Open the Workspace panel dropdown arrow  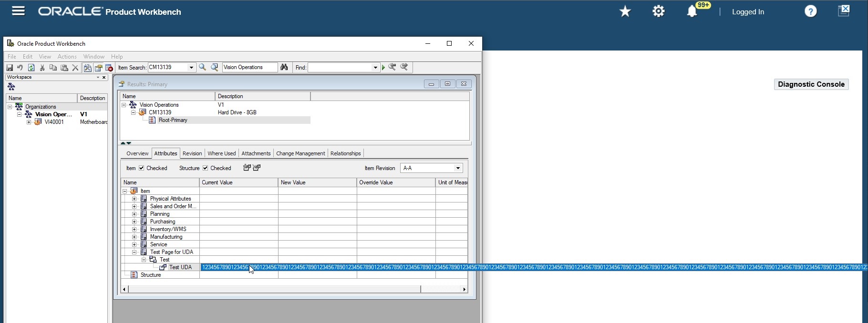[x=98, y=77]
